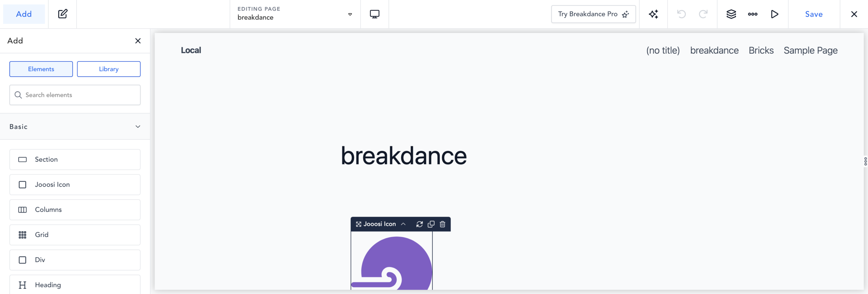This screenshot has width=868, height=294.
Task: Insert a Columns element
Action: pyautogui.click(x=75, y=210)
